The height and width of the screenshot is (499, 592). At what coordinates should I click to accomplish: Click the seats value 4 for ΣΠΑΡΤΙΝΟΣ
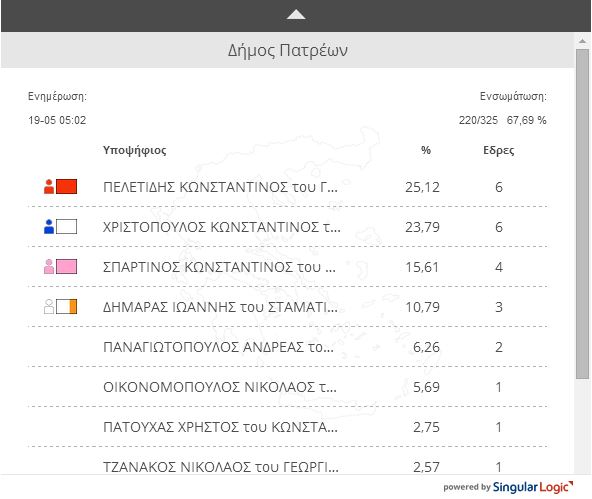499,267
